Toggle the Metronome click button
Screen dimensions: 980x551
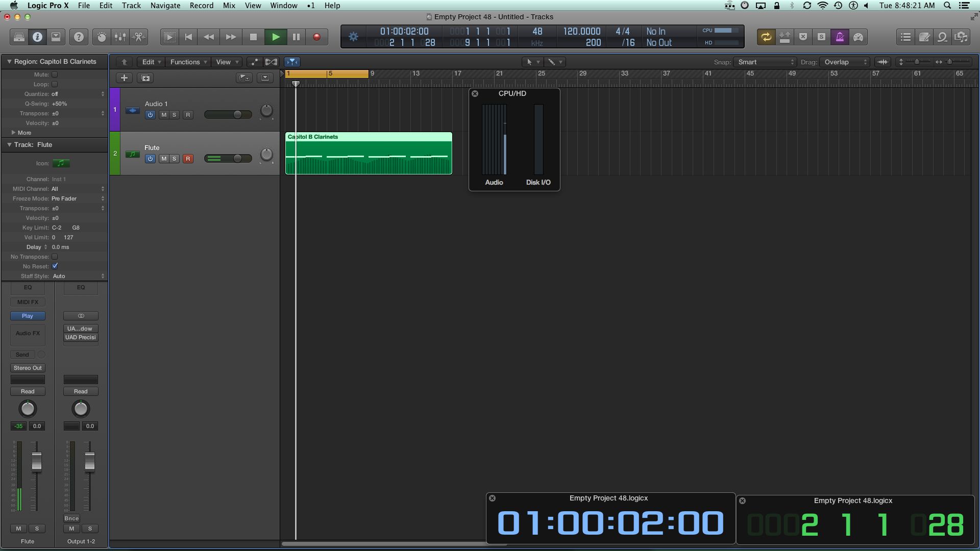tap(840, 37)
